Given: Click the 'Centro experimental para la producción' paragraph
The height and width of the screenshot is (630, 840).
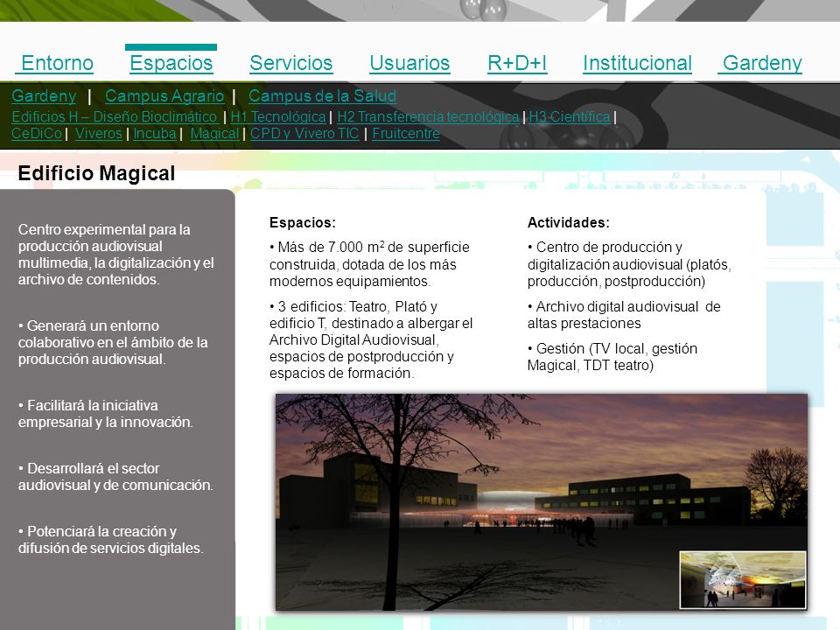Looking at the screenshot, I should click(116, 255).
